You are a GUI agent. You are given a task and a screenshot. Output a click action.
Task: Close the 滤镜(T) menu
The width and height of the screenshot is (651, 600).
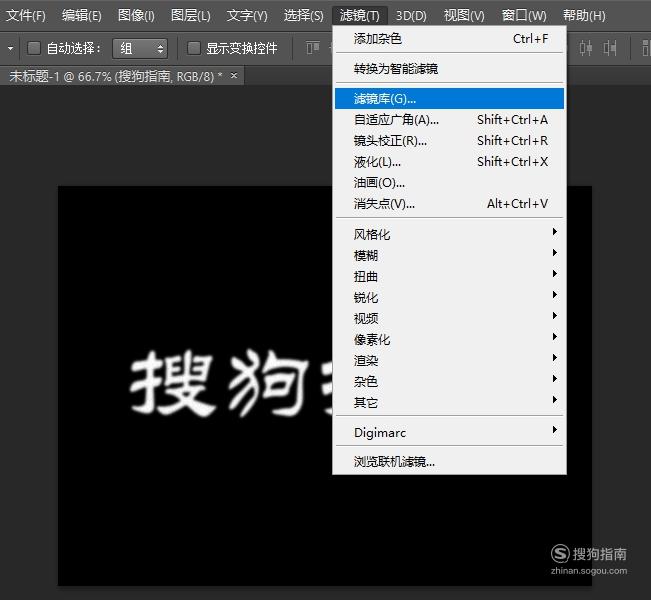[x=360, y=15]
